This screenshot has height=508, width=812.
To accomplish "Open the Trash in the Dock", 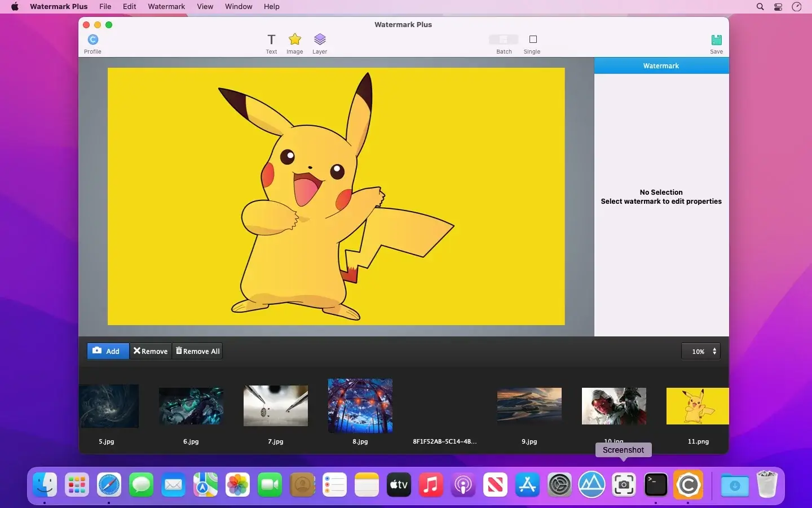I will 767,485.
